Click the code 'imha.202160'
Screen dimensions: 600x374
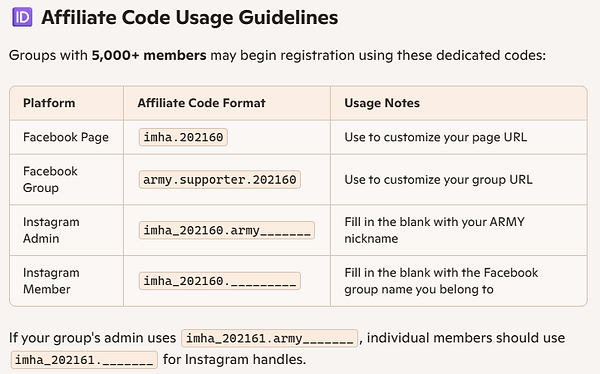click(183, 137)
